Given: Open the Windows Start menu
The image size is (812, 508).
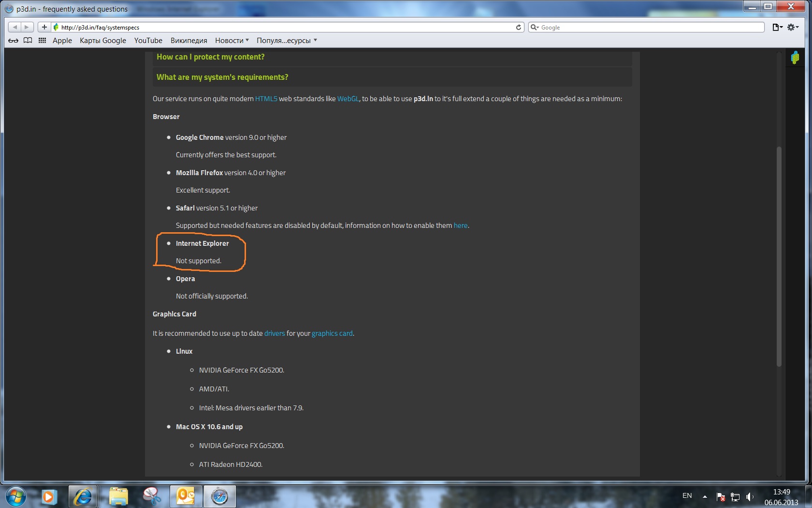Looking at the screenshot, I should coord(15,497).
